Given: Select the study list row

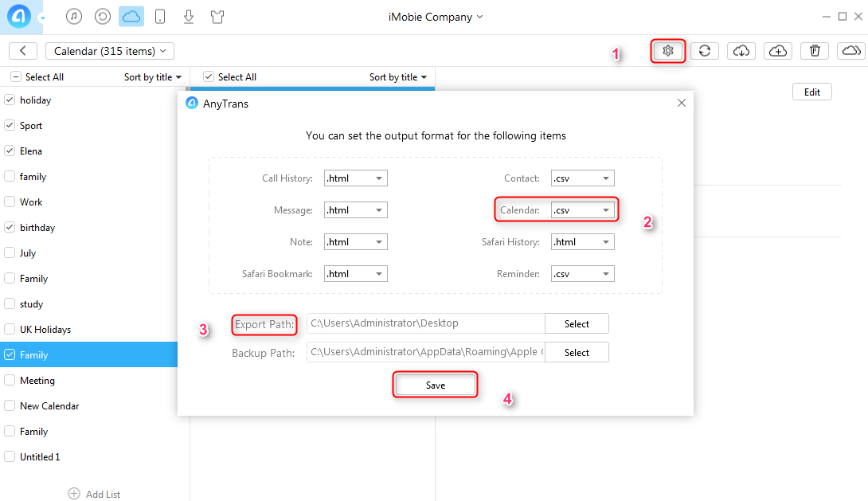Looking at the screenshot, I should pyautogui.click(x=88, y=303).
